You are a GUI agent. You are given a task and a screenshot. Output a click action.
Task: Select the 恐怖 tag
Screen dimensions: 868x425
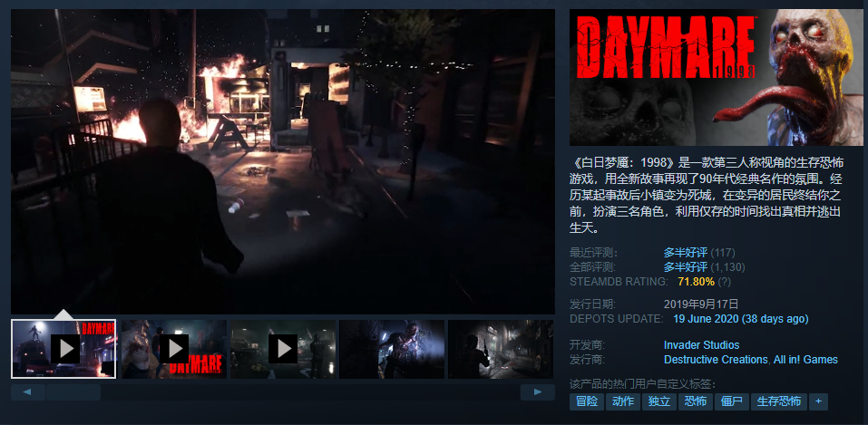[696, 401]
